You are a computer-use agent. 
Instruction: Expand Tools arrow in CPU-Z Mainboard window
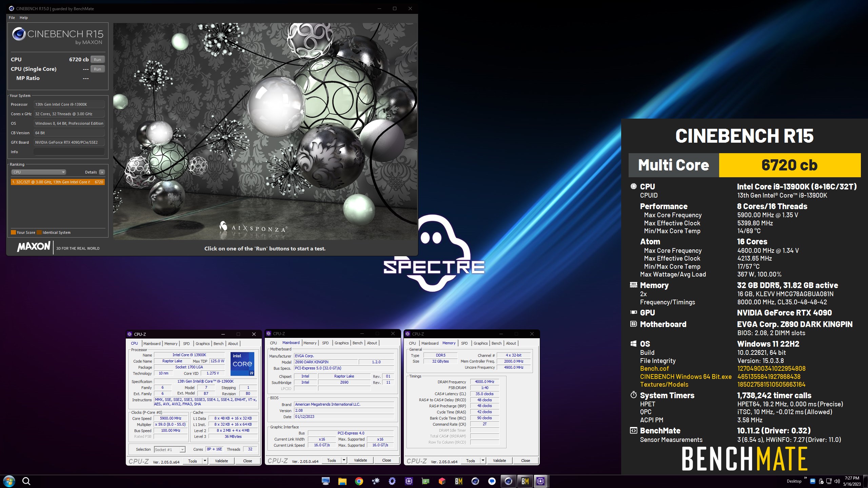tap(344, 460)
